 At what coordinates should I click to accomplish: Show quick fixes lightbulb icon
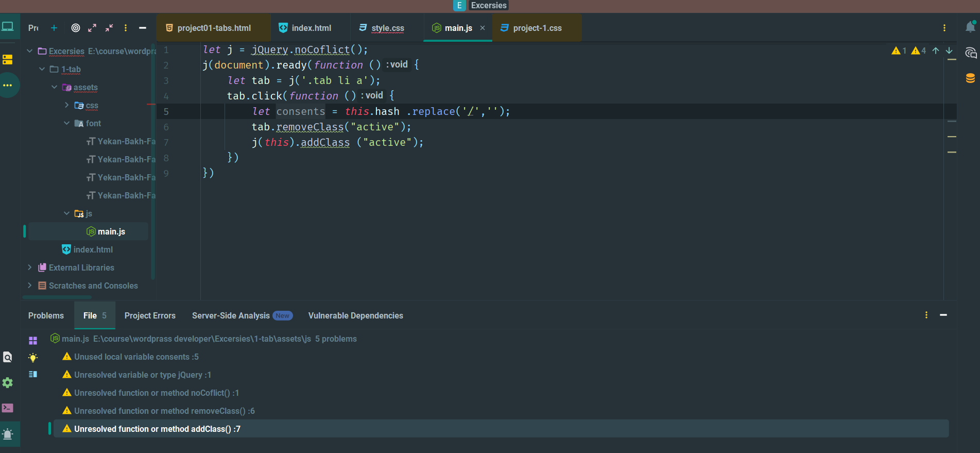33,358
